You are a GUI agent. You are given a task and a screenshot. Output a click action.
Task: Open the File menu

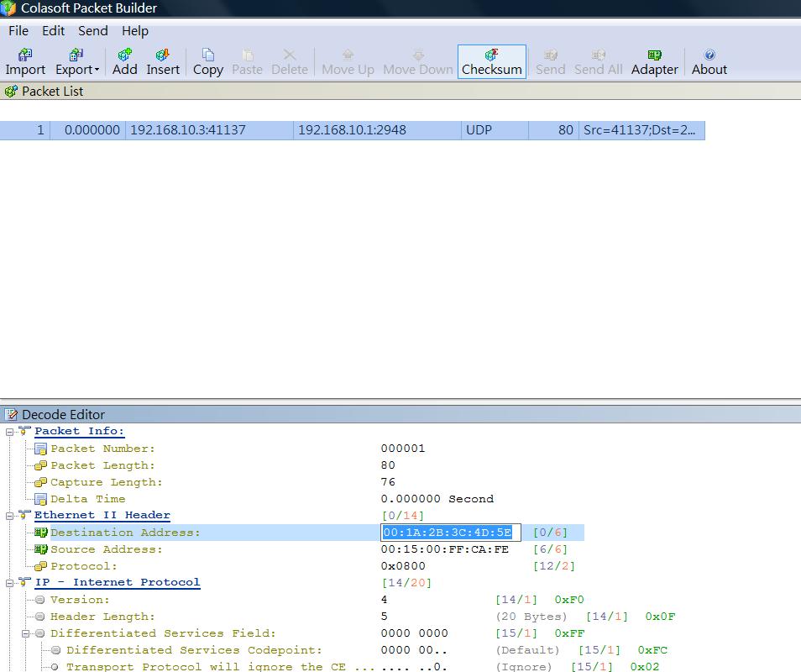[18, 31]
